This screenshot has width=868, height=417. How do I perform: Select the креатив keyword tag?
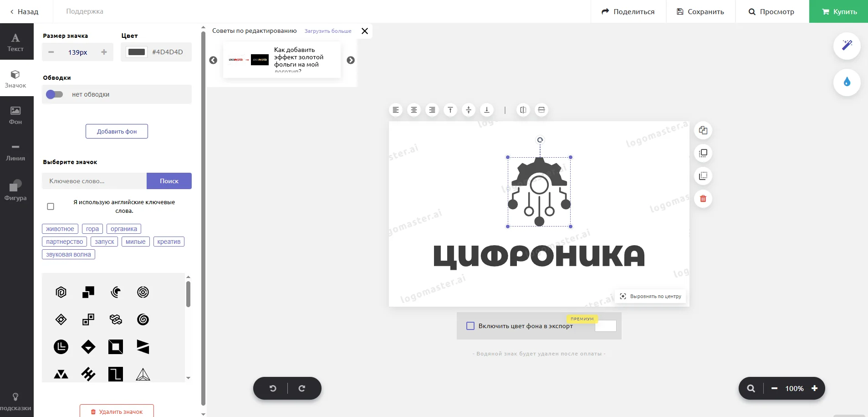[x=169, y=242]
